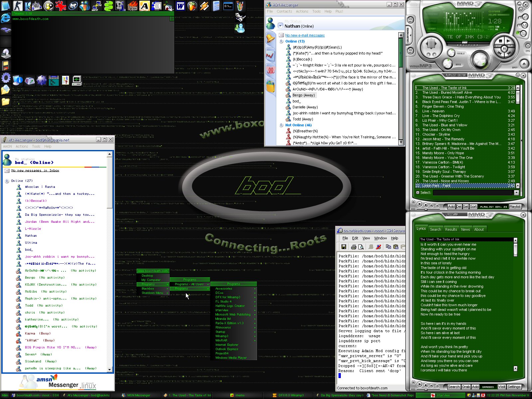Adjust the Treble knob in Winamp
Screen dimensions: 532x399
(x=451, y=53)
